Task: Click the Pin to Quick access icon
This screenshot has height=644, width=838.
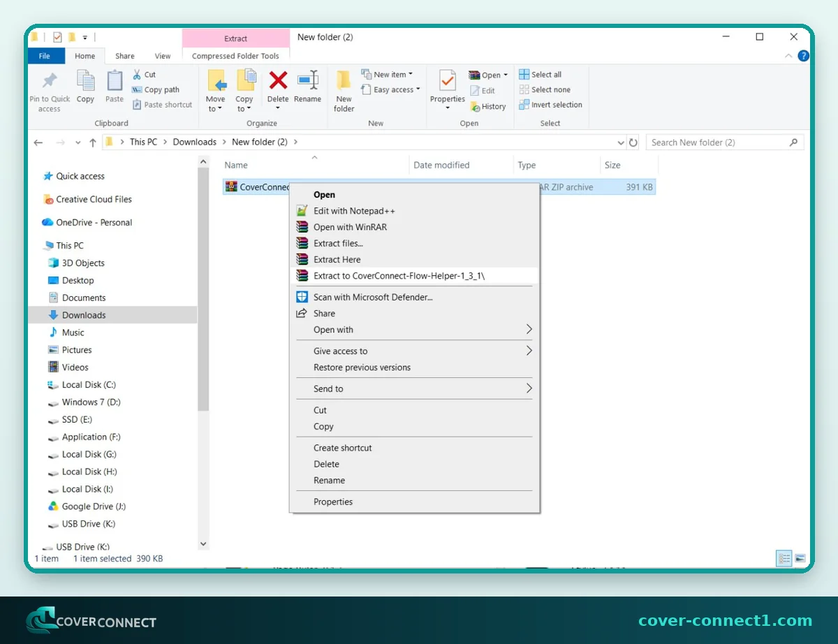Action: click(50, 80)
